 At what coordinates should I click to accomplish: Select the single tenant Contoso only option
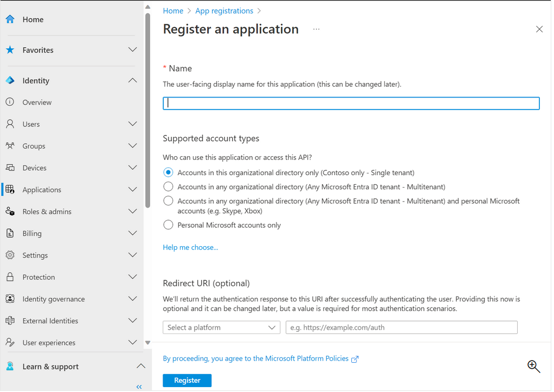pos(168,172)
